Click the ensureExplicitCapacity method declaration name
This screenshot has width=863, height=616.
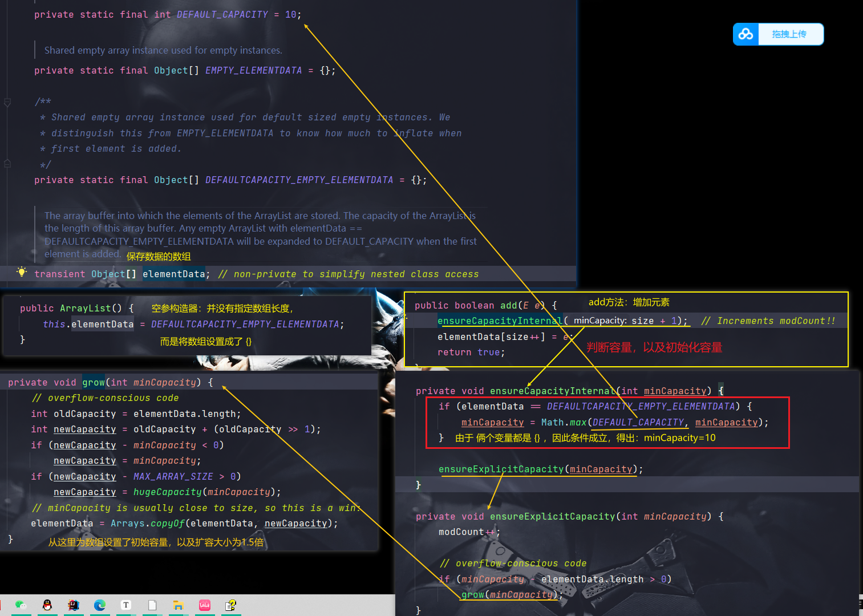[x=553, y=517]
